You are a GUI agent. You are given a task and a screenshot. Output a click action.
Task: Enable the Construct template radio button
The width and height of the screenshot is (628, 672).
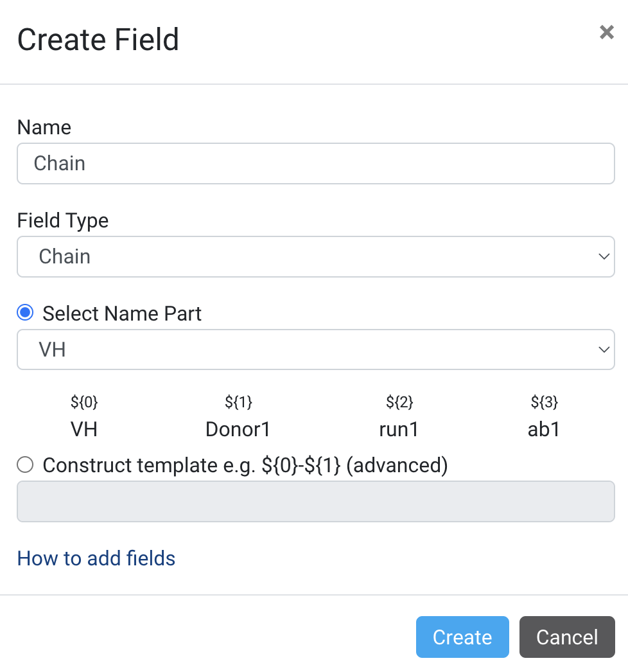(25, 464)
